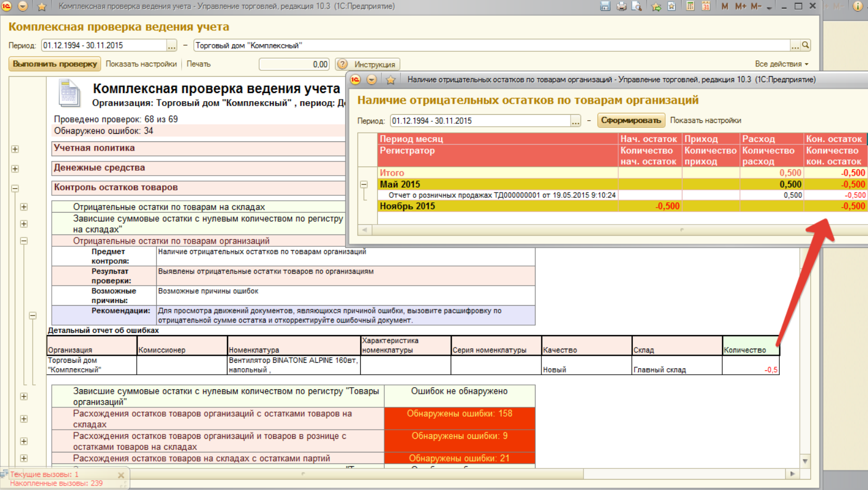
Task: Click the yellow information icon at top right
Action: (858, 7)
